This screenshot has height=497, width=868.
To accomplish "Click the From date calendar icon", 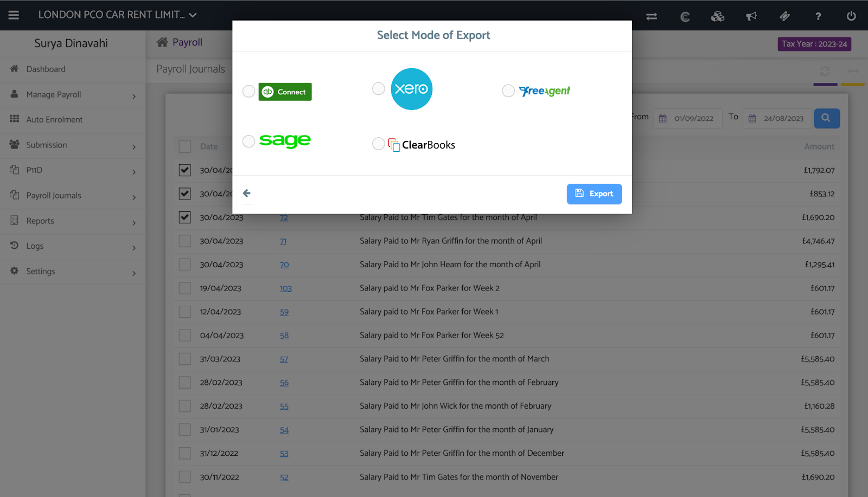I will click(x=662, y=118).
